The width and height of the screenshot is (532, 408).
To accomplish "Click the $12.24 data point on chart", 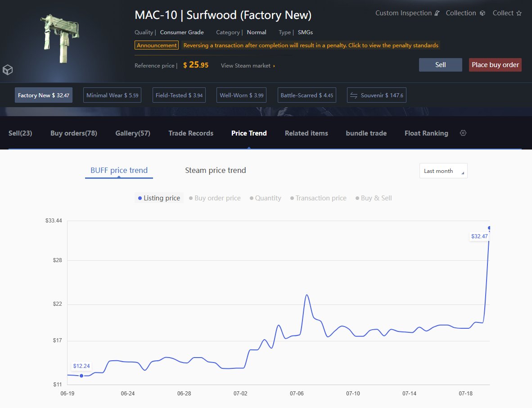I will 81,376.
